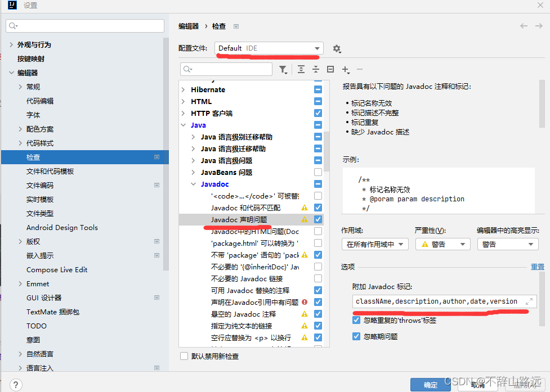Image resolution: width=550 pixels, height=392 pixels.
Task: Collapse the Javadoc tree node
Action: pos(193,184)
